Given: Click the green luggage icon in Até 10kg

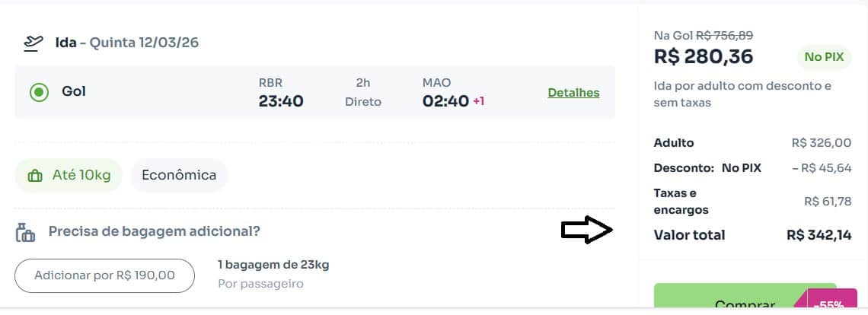Looking at the screenshot, I should point(34,176).
